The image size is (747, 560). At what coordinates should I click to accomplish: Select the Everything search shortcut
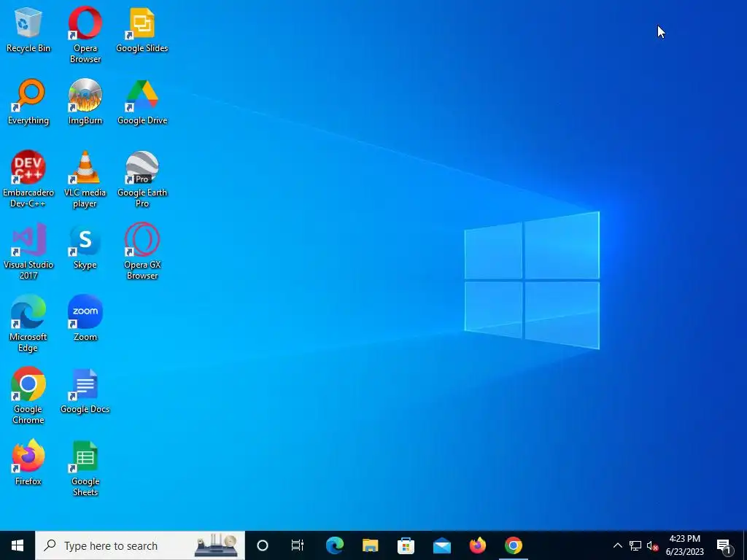click(x=28, y=102)
